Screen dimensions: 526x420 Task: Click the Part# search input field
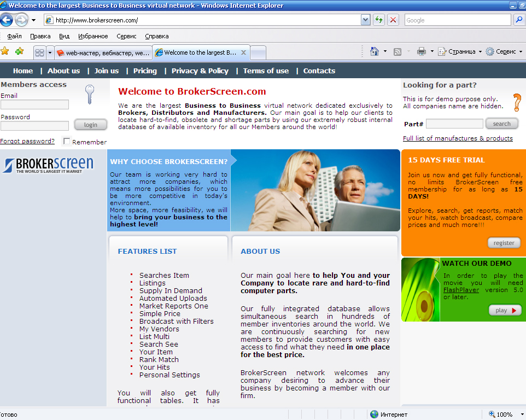pyautogui.click(x=454, y=124)
